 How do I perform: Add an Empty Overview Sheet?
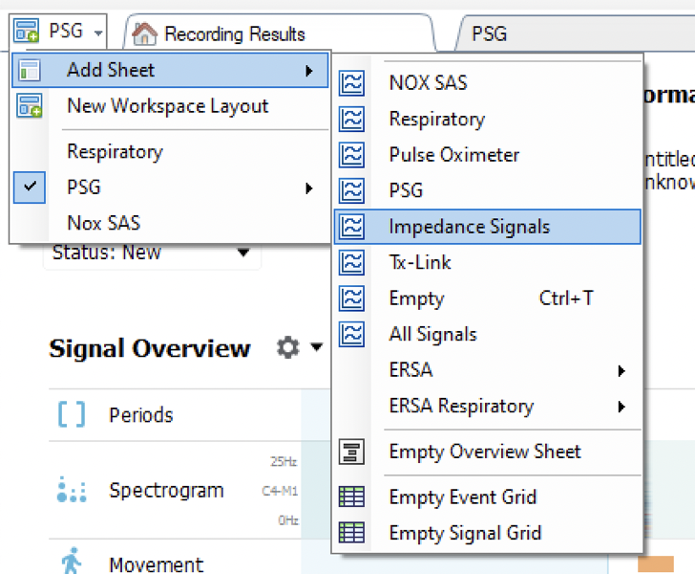pyautogui.click(x=485, y=451)
